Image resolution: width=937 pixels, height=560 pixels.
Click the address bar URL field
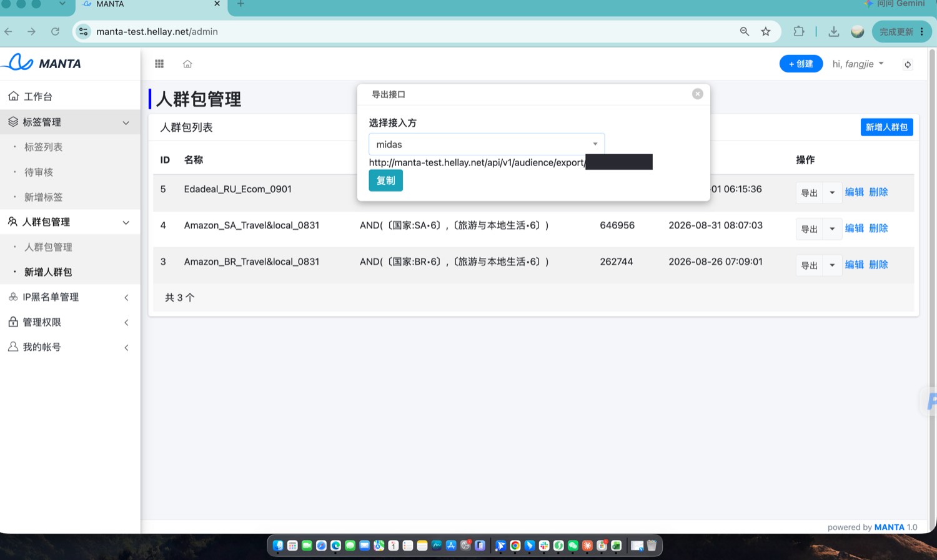[x=412, y=31]
